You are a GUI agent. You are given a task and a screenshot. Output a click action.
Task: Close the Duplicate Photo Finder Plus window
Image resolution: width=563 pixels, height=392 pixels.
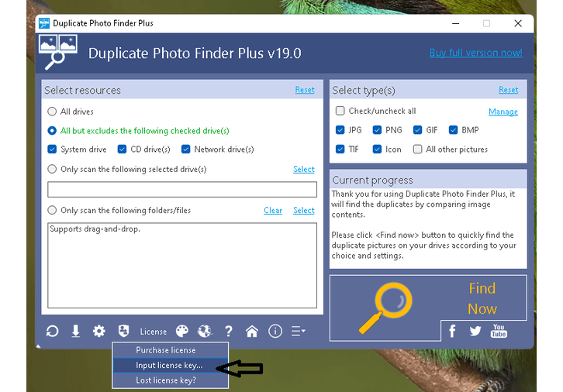point(518,24)
